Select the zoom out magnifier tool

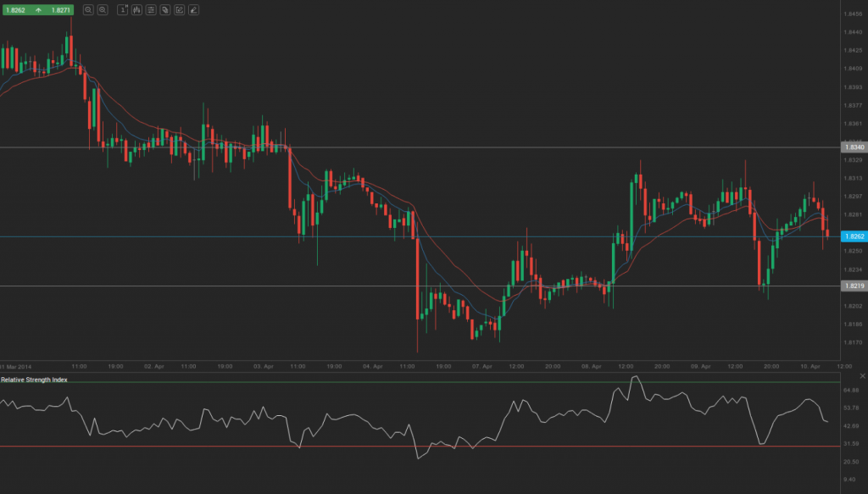coord(103,10)
